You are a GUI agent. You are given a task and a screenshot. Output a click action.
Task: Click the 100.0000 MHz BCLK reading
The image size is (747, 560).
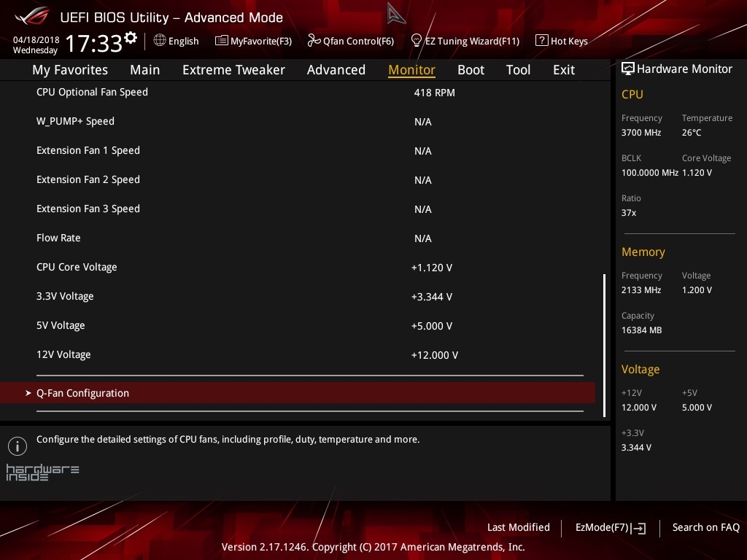650,172
